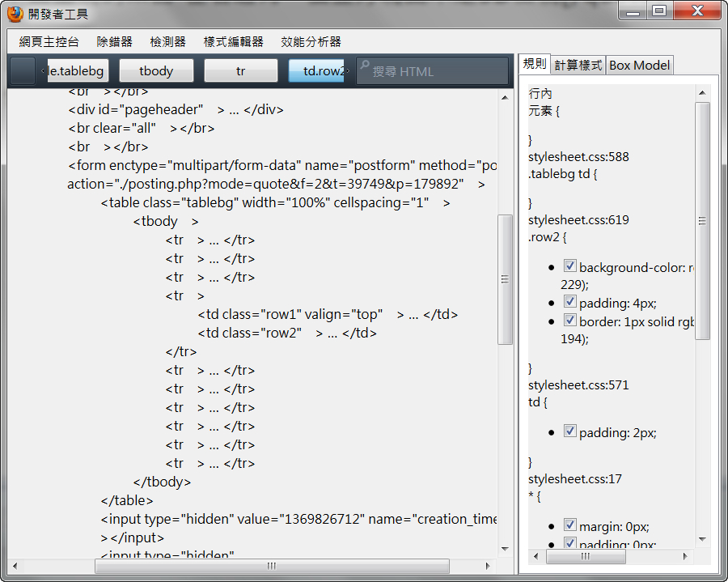Viewport: 728px width, 582px height.
Task: Click the magnifier icon in HTML search
Action: pyautogui.click(x=364, y=66)
